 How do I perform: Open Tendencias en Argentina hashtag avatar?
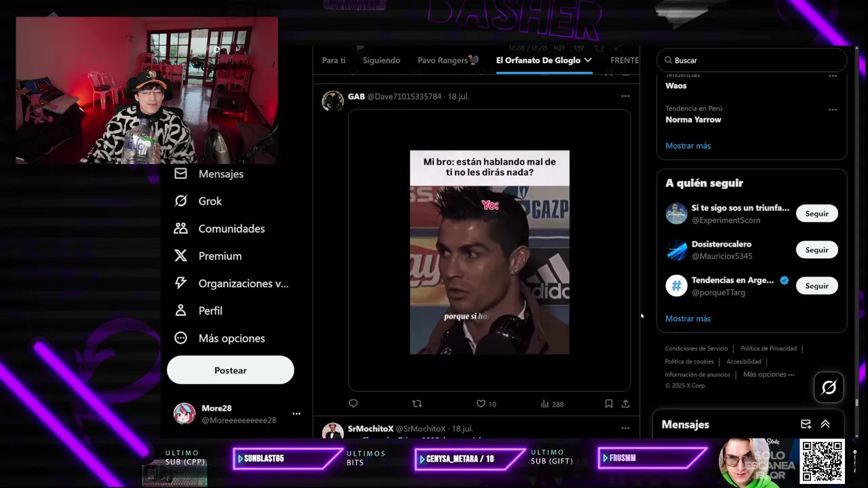tap(676, 286)
